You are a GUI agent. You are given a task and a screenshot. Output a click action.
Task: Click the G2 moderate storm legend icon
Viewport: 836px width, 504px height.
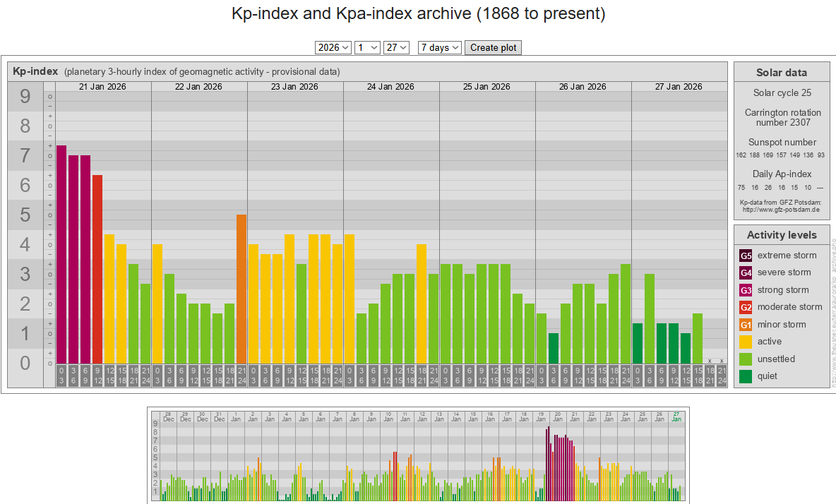point(746,307)
